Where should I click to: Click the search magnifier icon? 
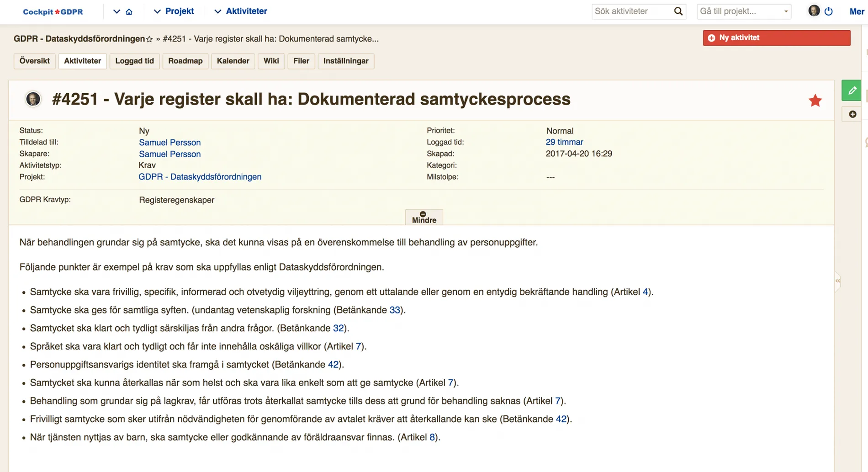[678, 11]
